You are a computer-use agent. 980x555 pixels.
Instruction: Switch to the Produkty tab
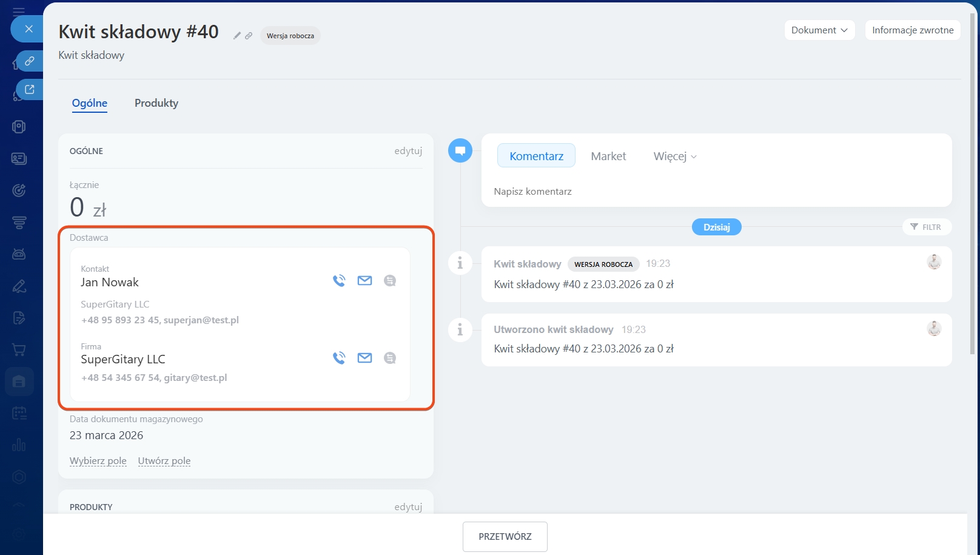[x=156, y=103]
